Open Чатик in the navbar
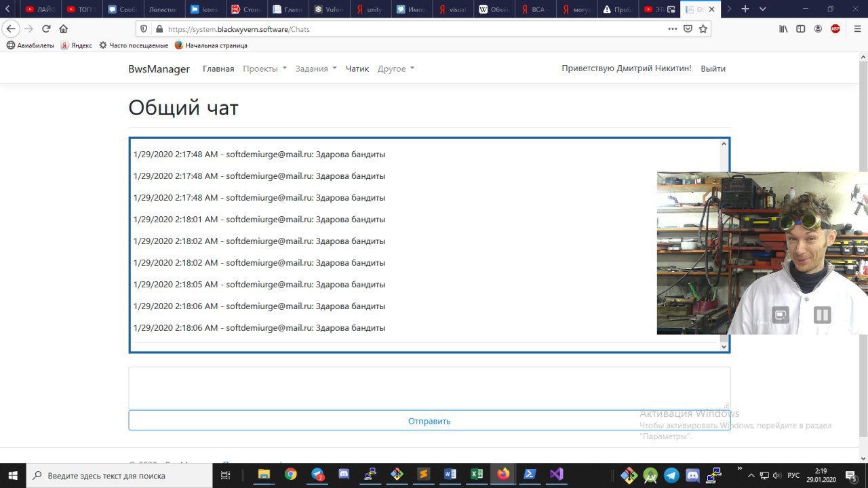Image resolution: width=868 pixels, height=488 pixels. coord(357,68)
